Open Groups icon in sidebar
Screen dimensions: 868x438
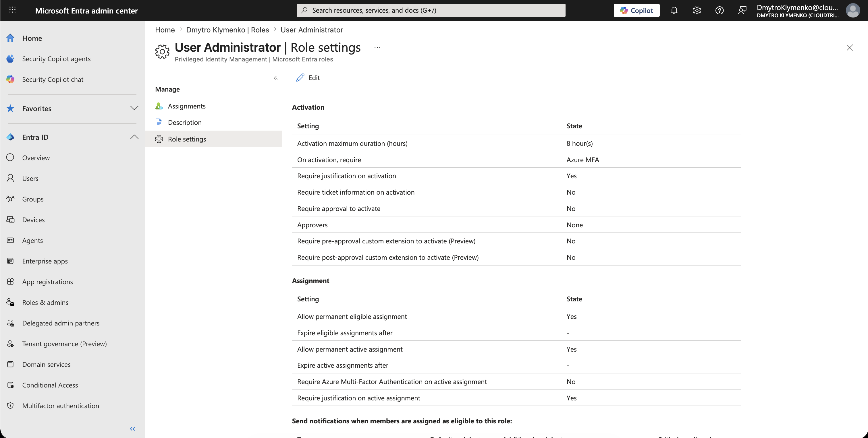coord(10,199)
